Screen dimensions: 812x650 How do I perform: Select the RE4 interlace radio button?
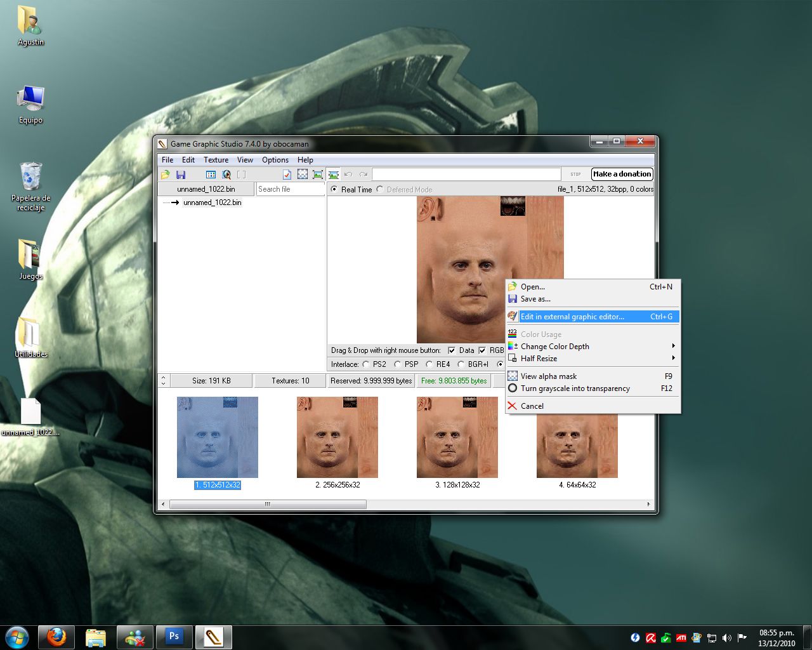tap(429, 364)
